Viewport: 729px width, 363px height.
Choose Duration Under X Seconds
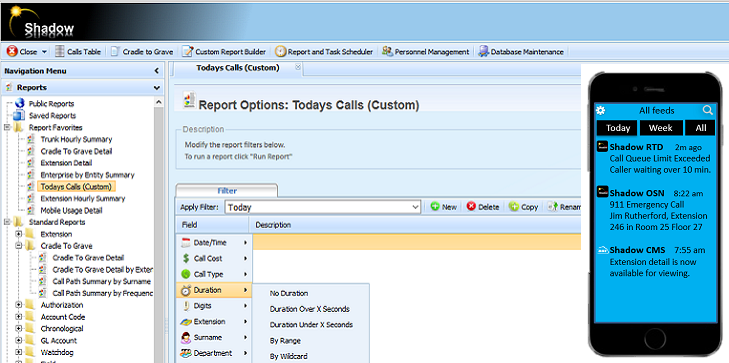tap(311, 325)
